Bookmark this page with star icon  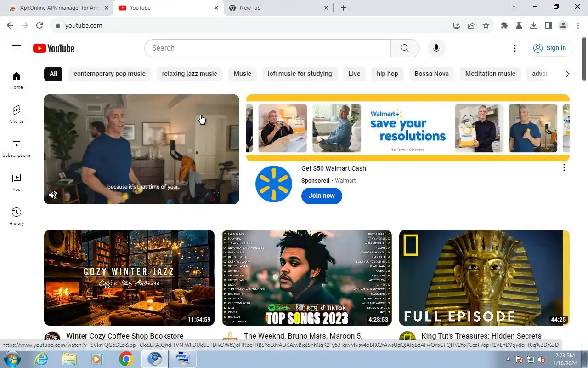[x=486, y=25]
